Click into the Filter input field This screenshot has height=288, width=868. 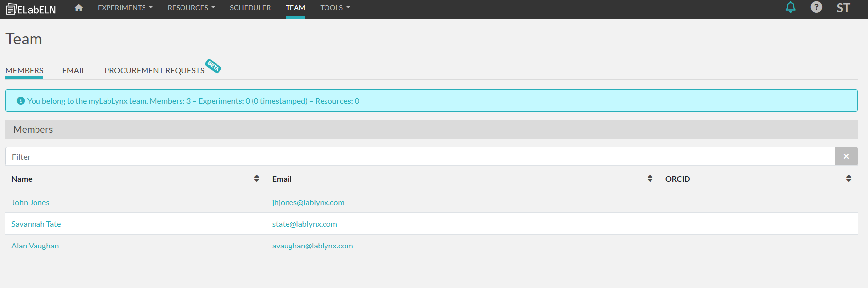click(x=419, y=157)
